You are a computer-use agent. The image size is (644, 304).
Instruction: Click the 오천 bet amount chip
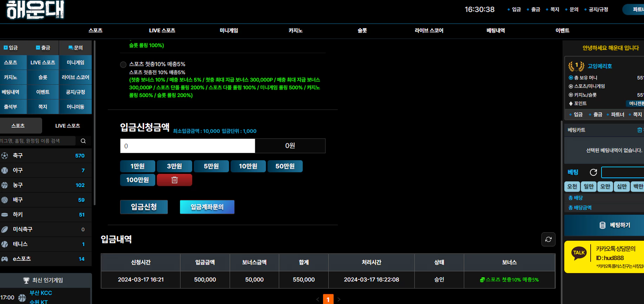tap(572, 187)
